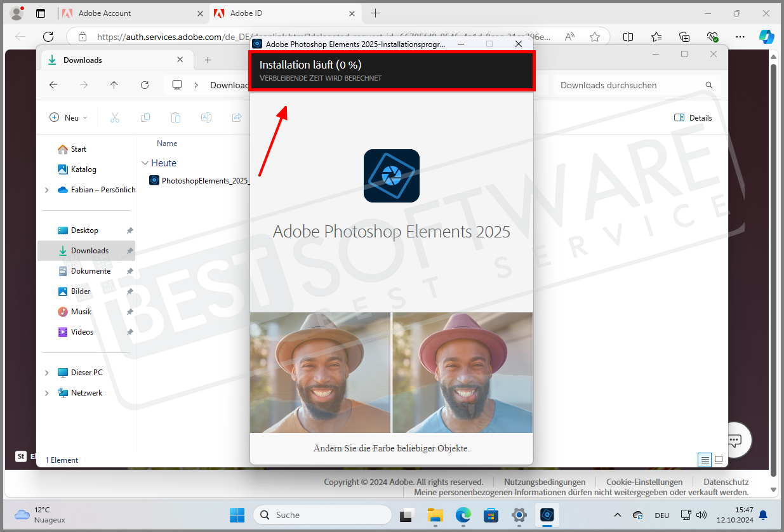This screenshot has height=532, width=784.
Task: Click the before-edit photo with brown hat
Action: 320,373
